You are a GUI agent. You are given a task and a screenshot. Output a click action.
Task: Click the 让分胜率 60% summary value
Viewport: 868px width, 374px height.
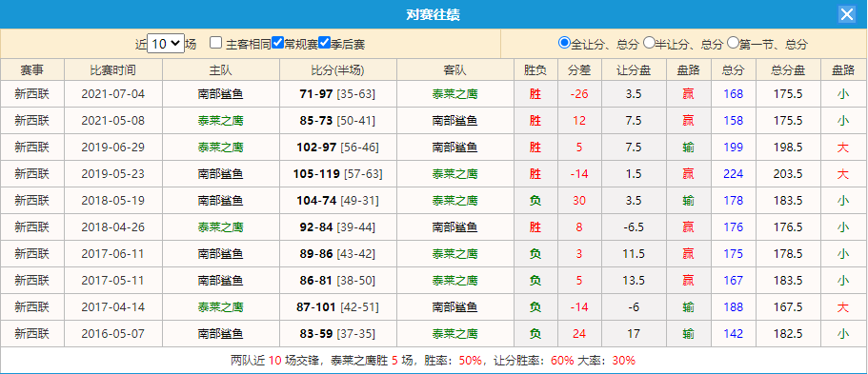click(562, 361)
